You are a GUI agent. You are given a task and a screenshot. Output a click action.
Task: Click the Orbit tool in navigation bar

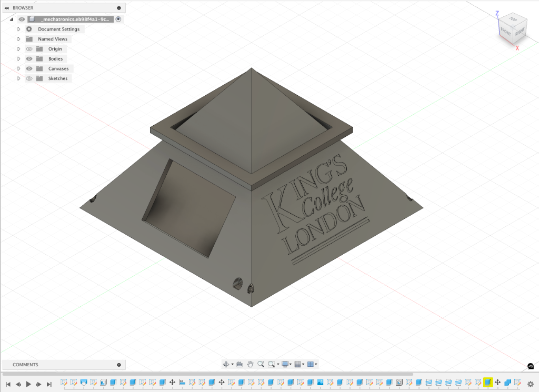pyautogui.click(x=226, y=364)
